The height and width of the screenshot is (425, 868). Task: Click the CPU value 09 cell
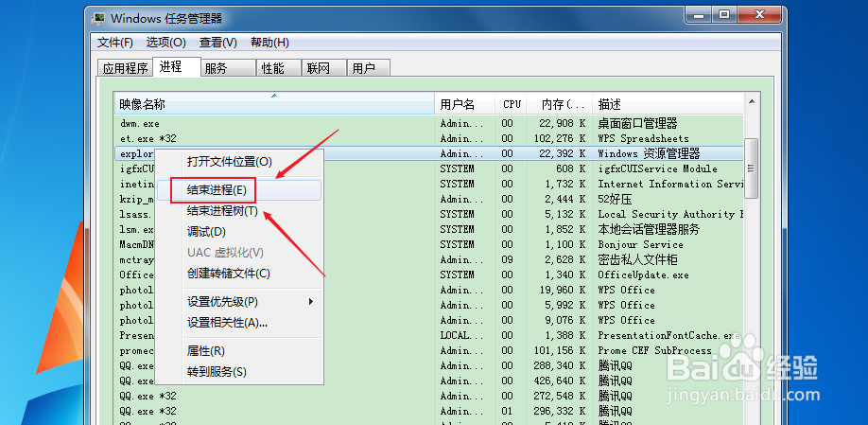pos(507,259)
